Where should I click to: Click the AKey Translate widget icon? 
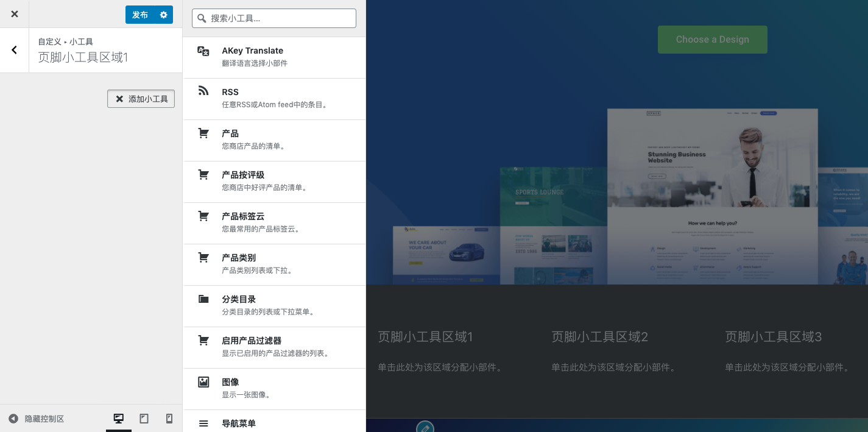(x=203, y=51)
